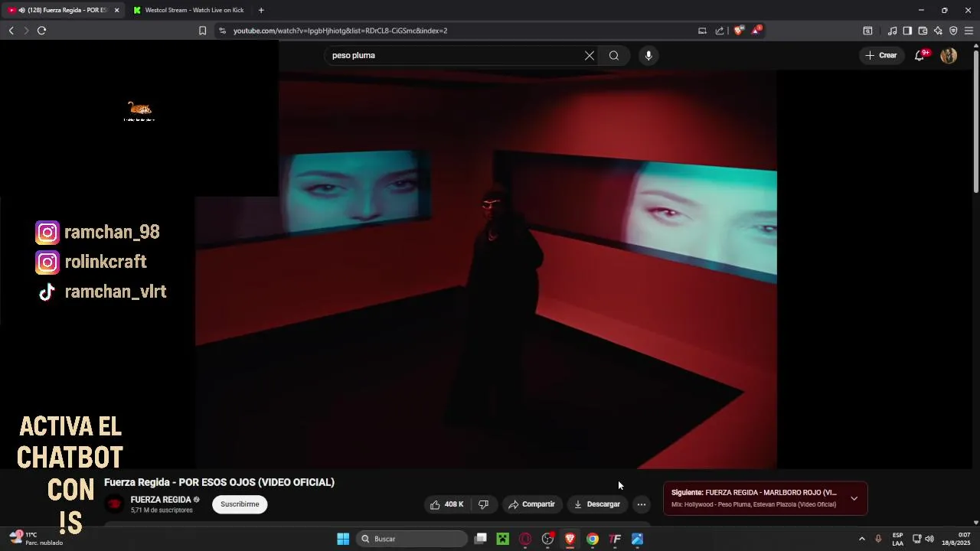Open the Leo AI sparkle icon
980x551 pixels.
938,31
